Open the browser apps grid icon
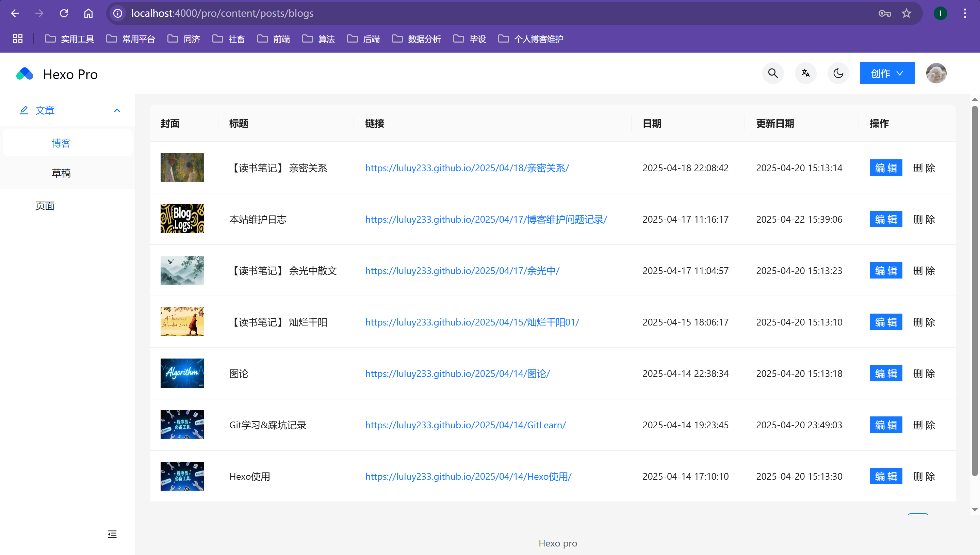Screen dimensions: 980x555 pyautogui.click(x=17, y=38)
